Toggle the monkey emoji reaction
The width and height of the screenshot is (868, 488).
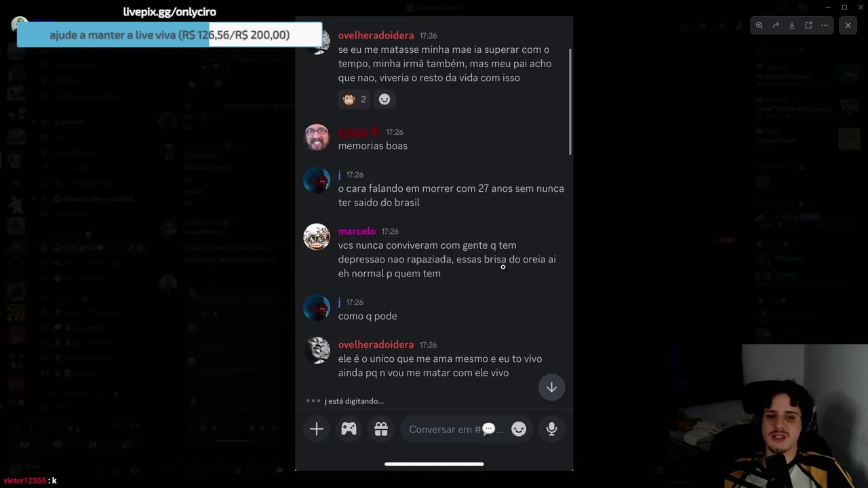[x=355, y=99]
